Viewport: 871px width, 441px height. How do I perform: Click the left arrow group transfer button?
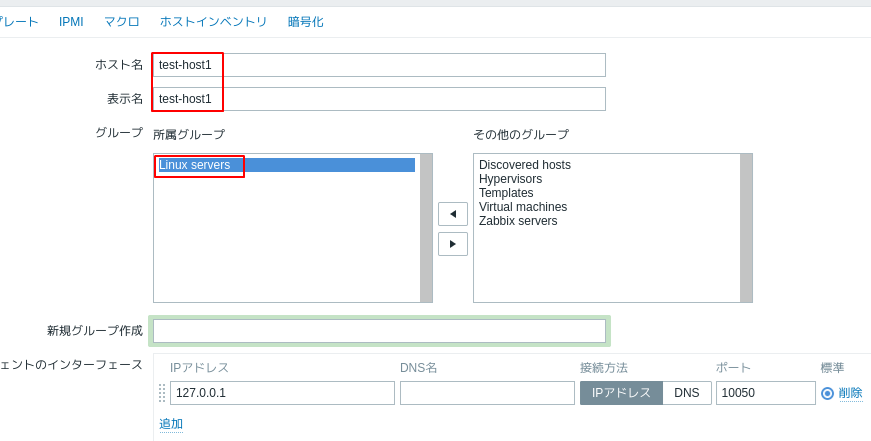(x=452, y=214)
